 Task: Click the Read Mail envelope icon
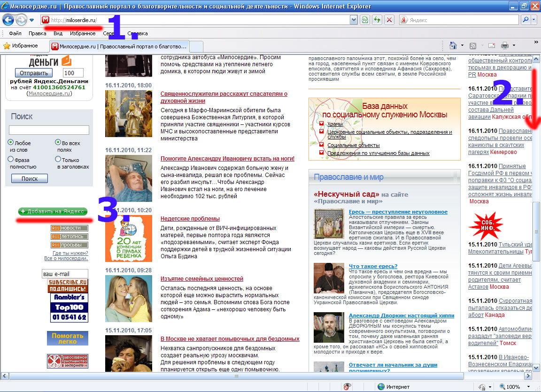(492, 46)
